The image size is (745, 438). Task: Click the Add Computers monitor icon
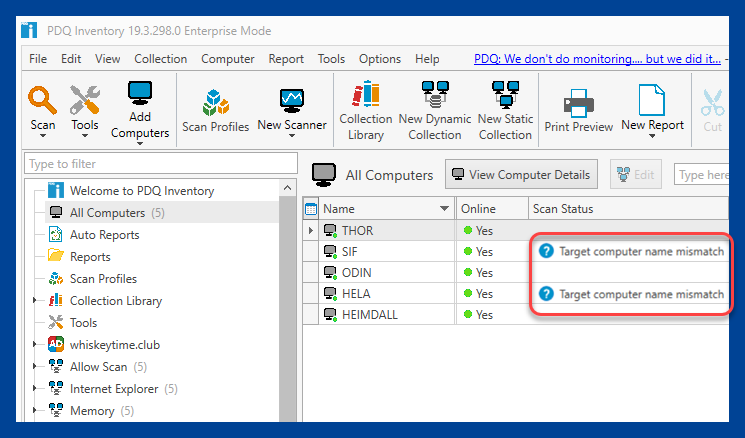tap(140, 93)
